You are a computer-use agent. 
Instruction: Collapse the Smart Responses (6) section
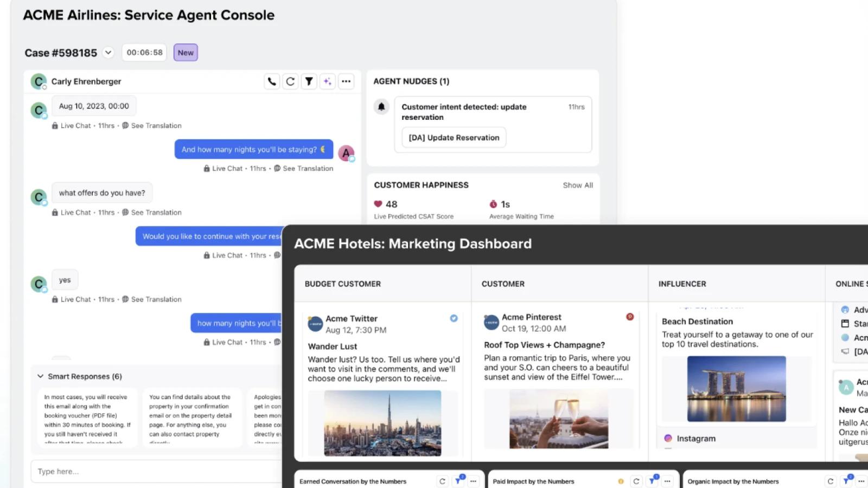pyautogui.click(x=41, y=376)
